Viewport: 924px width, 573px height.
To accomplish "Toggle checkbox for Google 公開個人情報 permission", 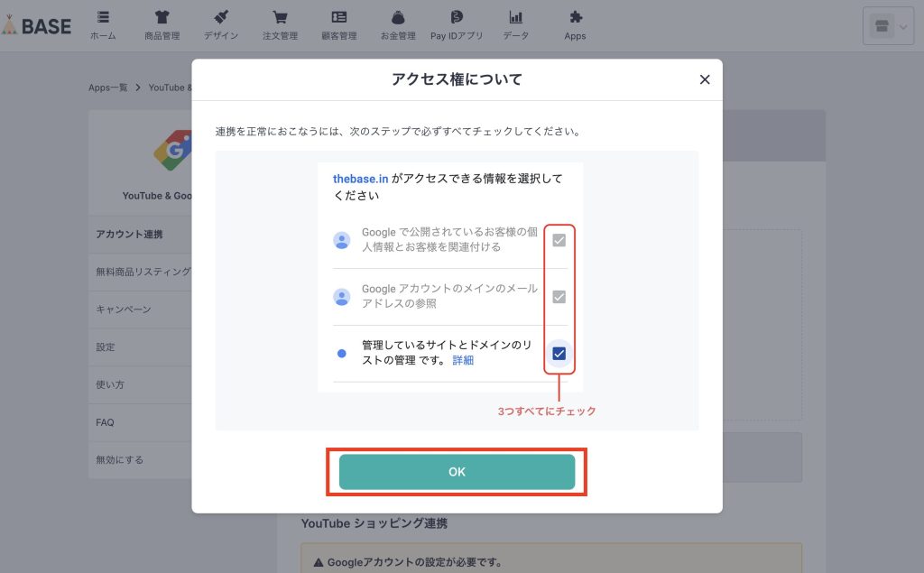I will pos(559,240).
